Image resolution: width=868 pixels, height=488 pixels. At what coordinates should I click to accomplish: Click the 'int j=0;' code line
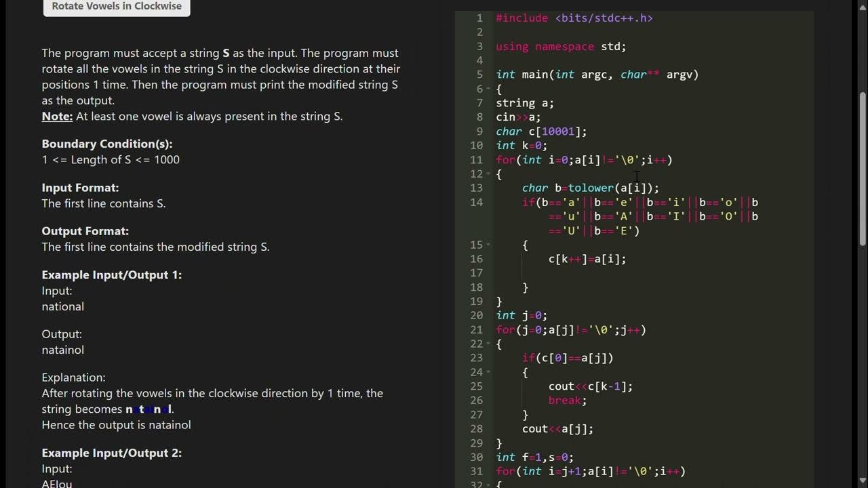[x=521, y=315]
